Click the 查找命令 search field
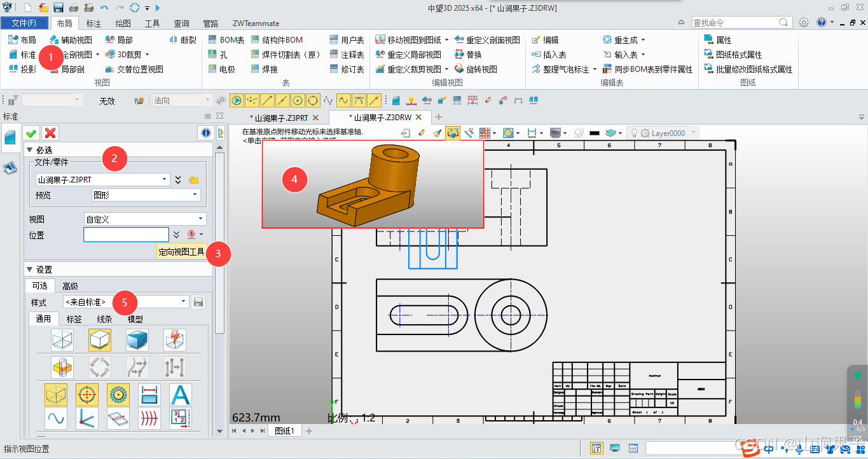 click(742, 22)
